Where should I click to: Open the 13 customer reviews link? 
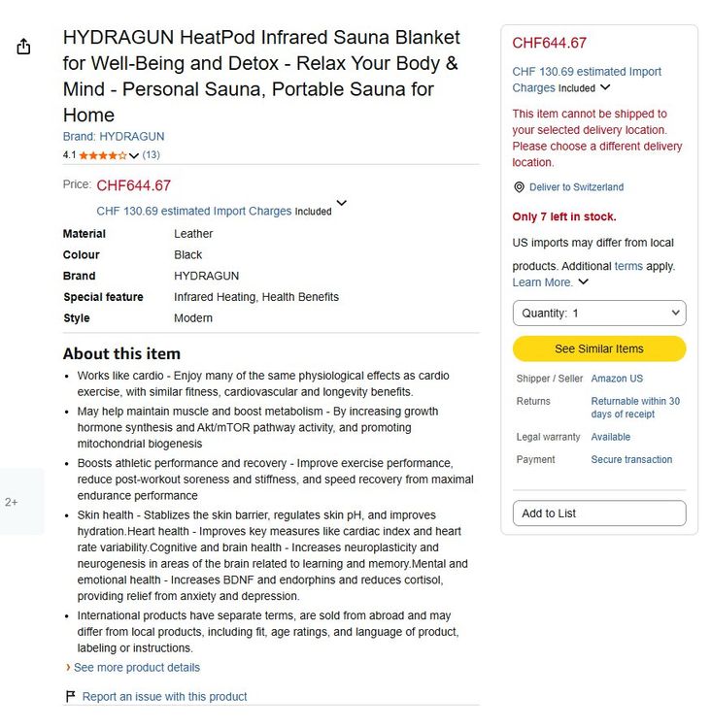coord(151,154)
